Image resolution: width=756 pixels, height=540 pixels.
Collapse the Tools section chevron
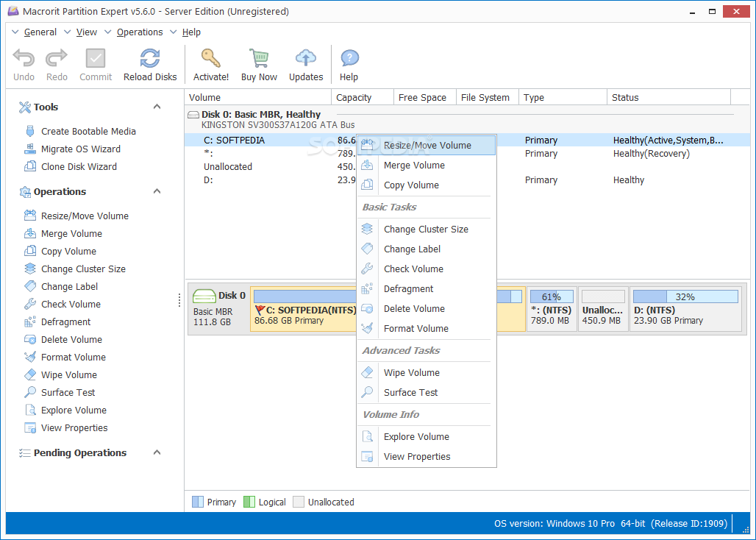click(x=157, y=107)
